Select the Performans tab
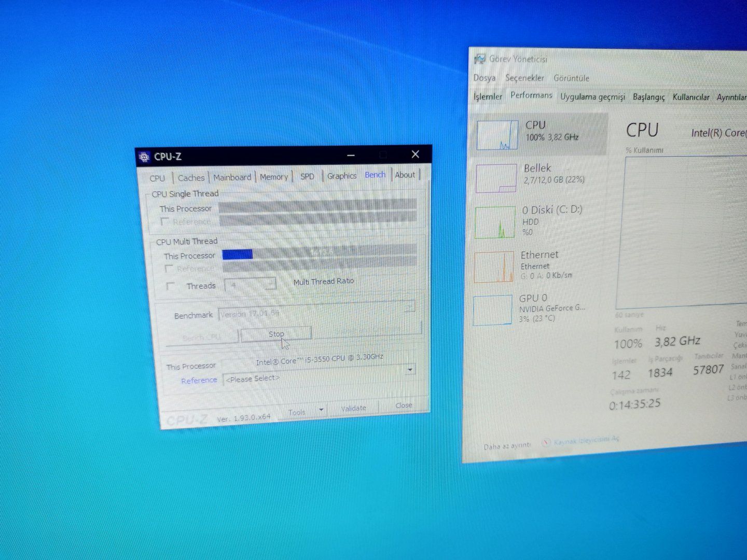 [531, 95]
